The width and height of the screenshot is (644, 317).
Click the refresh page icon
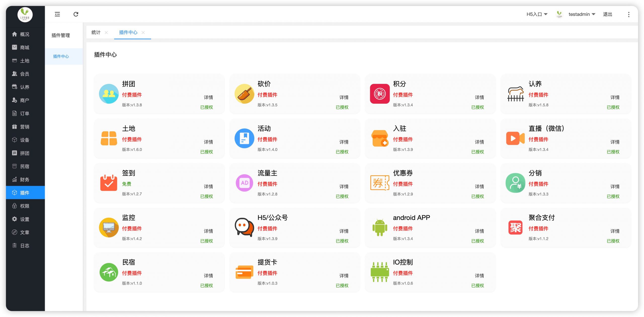point(76,14)
